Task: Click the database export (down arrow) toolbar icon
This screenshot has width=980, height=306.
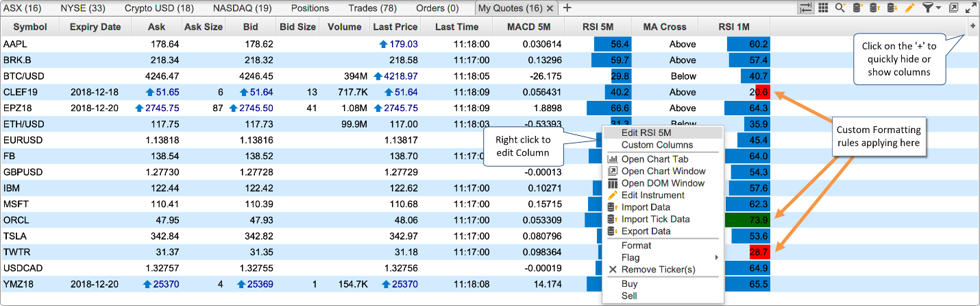Action: 892,8
